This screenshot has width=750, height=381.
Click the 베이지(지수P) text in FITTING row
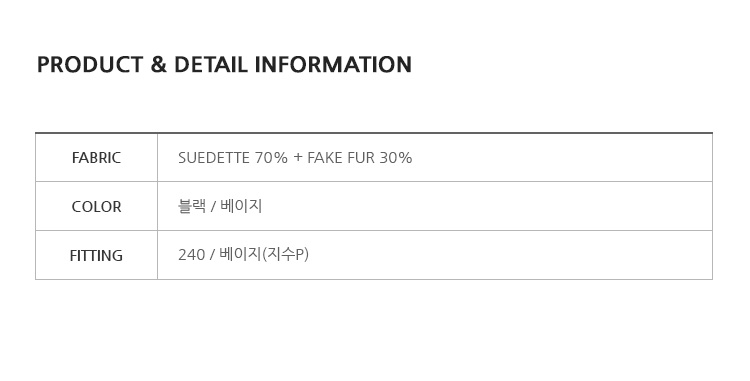click(264, 254)
